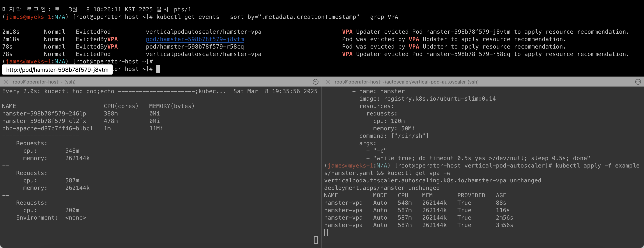Click pod/hamster-598b78f579-r58cq event object
Viewport: 644px width, 248px height.
(195, 47)
